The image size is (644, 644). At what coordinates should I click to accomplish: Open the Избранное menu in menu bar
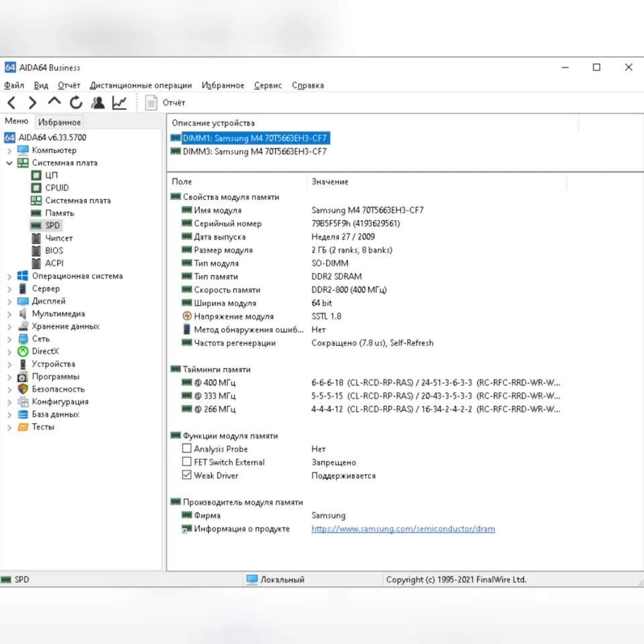click(223, 85)
